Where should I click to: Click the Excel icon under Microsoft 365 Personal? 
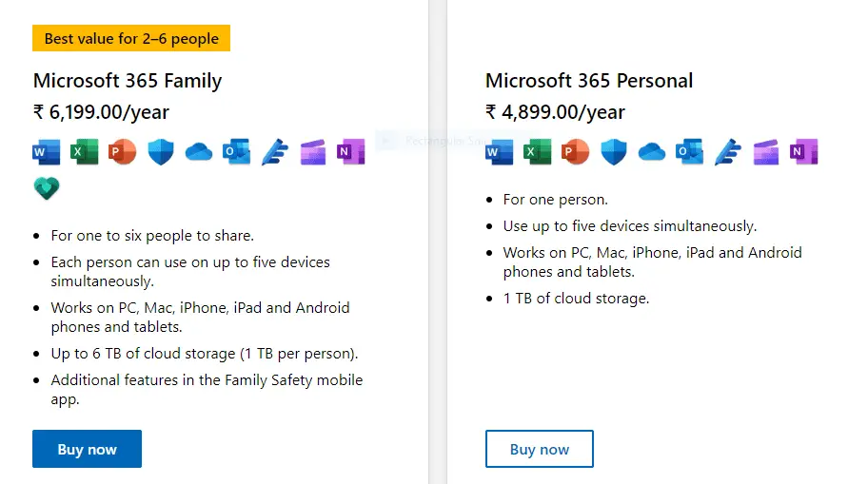click(537, 151)
